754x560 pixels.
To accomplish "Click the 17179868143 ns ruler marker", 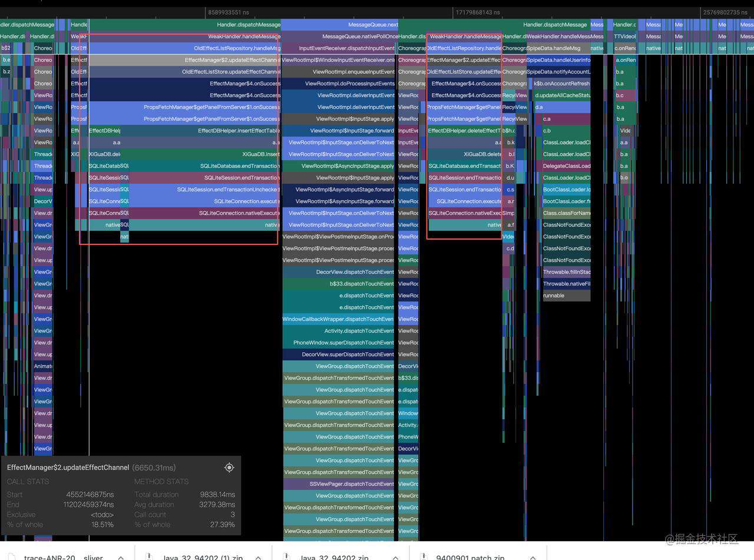I will point(478,12).
